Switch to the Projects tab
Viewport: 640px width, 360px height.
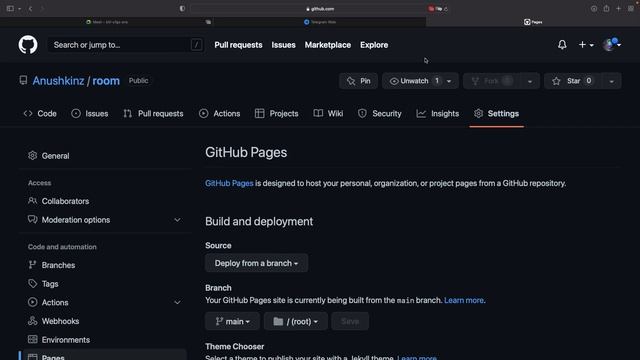pos(277,113)
